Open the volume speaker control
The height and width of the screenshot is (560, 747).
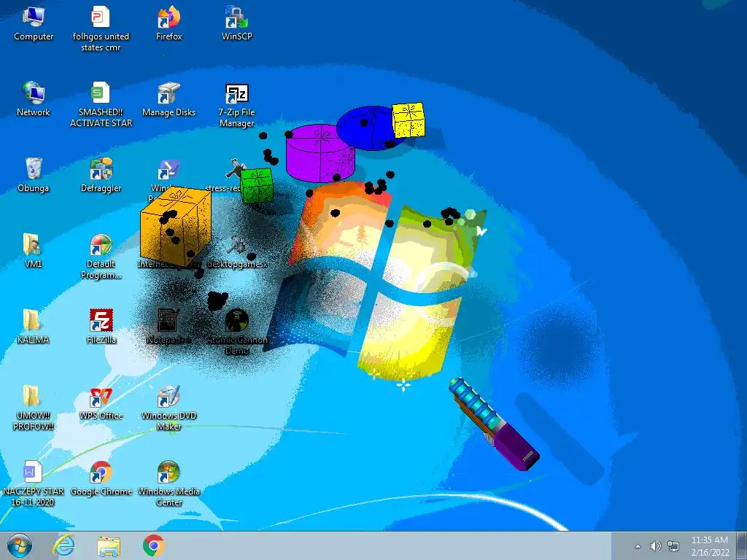(x=656, y=546)
